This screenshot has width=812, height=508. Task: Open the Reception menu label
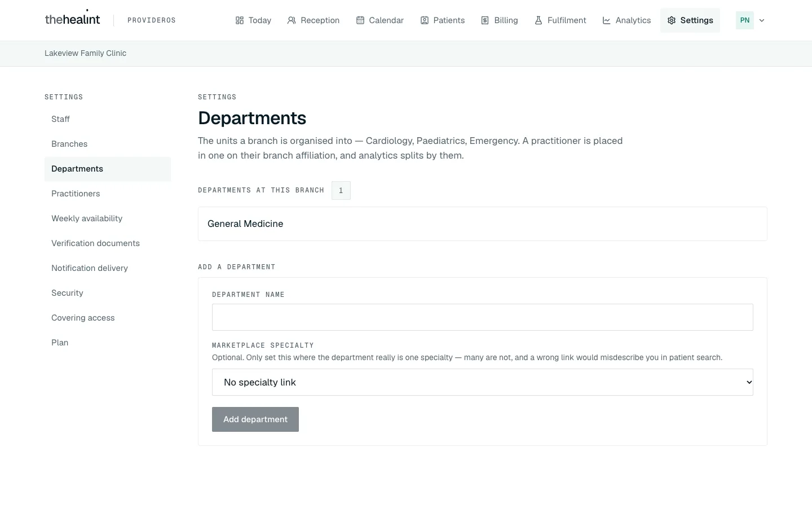(320, 20)
